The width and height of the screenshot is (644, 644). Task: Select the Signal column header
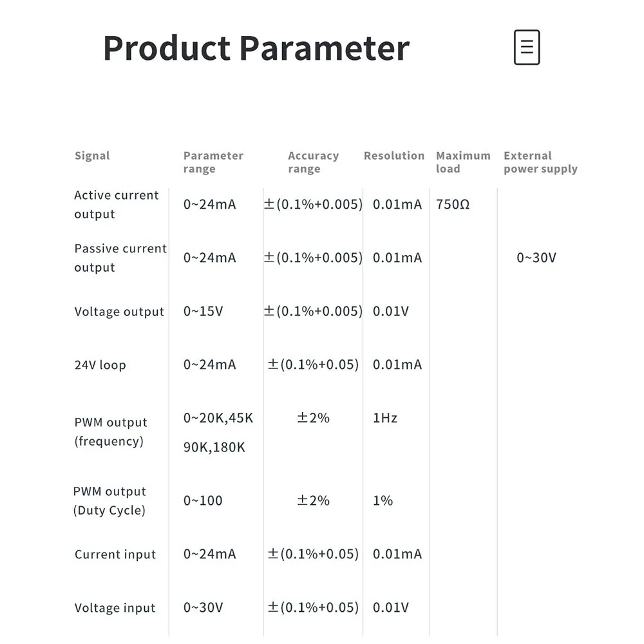[x=92, y=156]
